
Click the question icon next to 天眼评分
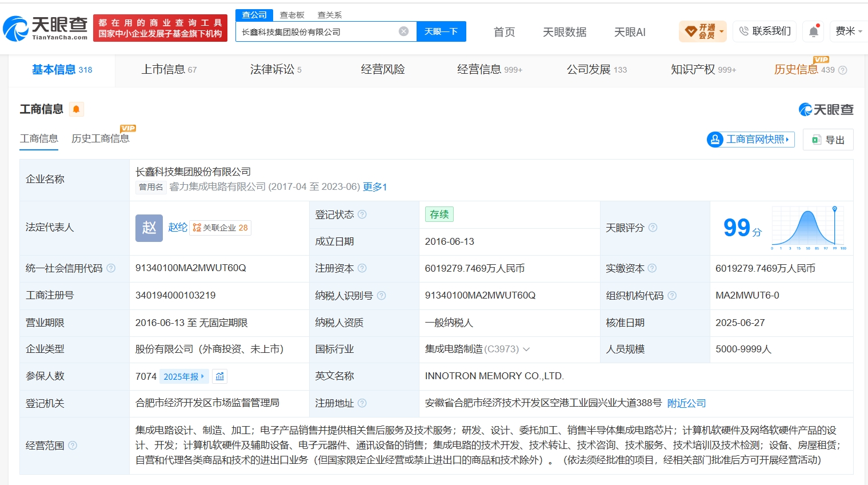pyautogui.click(x=653, y=228)
